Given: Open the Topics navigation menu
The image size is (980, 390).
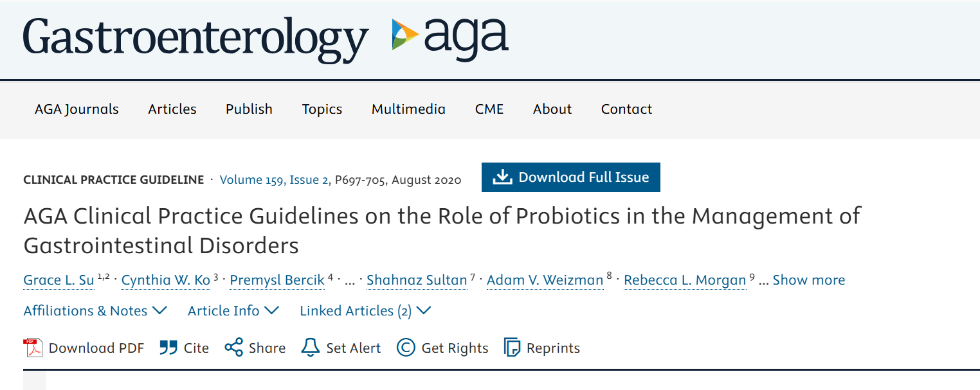Looking at the screenshot, I should tap(322, 109).
